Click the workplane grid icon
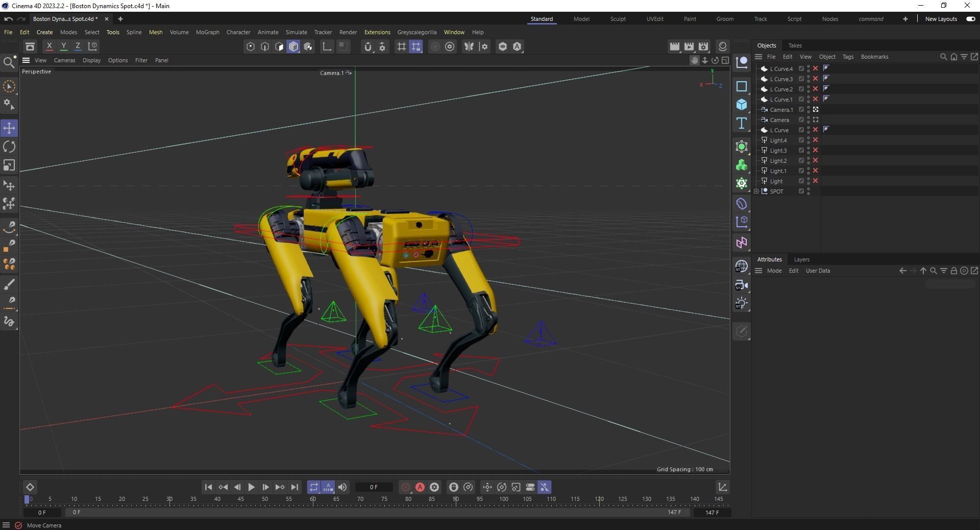 click(x=402, y=46)
